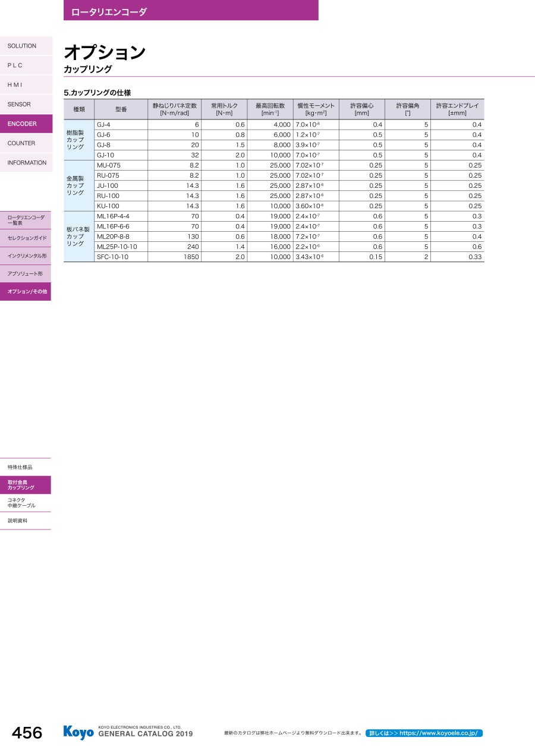Image resolution: width=535 pixels, height=756 pixels.
Task: Open インクリメンタル形 section
Action: (26, 256)
